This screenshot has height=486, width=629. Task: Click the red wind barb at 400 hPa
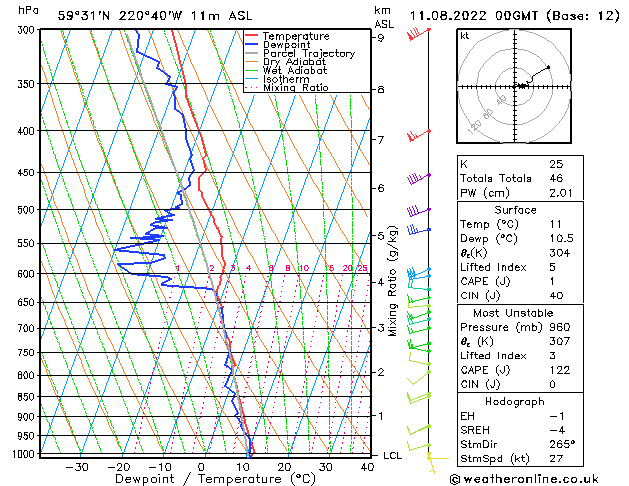click(x=419, y=135)
